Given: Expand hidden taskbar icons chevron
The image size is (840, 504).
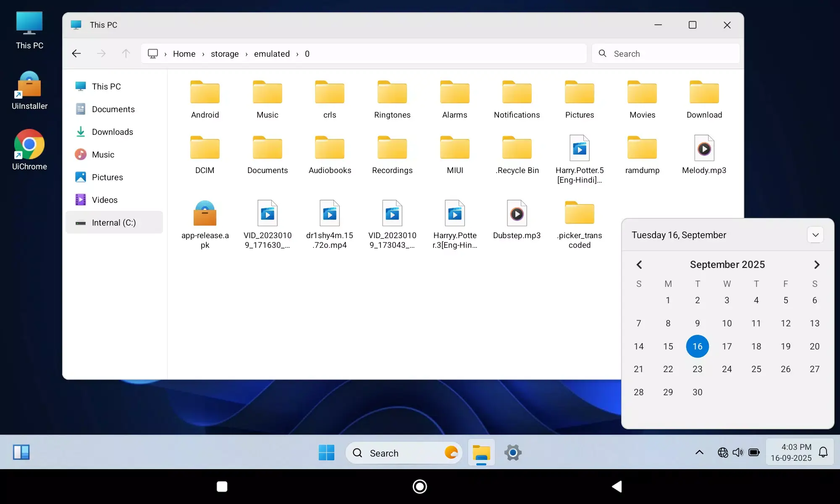Looking at the screenshot, I should click(699, 452).
